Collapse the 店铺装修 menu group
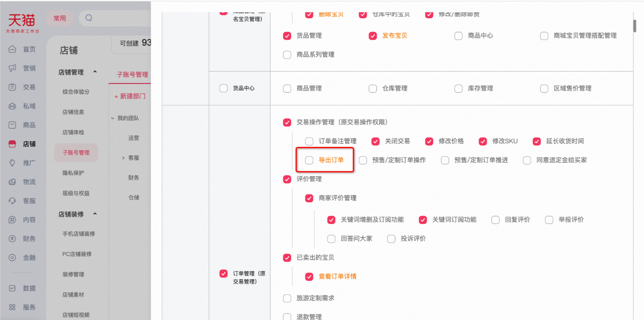 (x=95, y=214)
